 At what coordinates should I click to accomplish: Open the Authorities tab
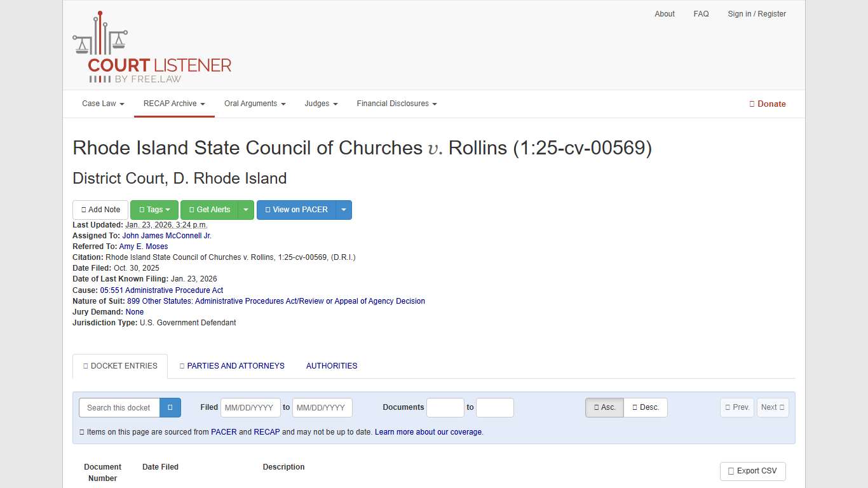coord(331,366)
